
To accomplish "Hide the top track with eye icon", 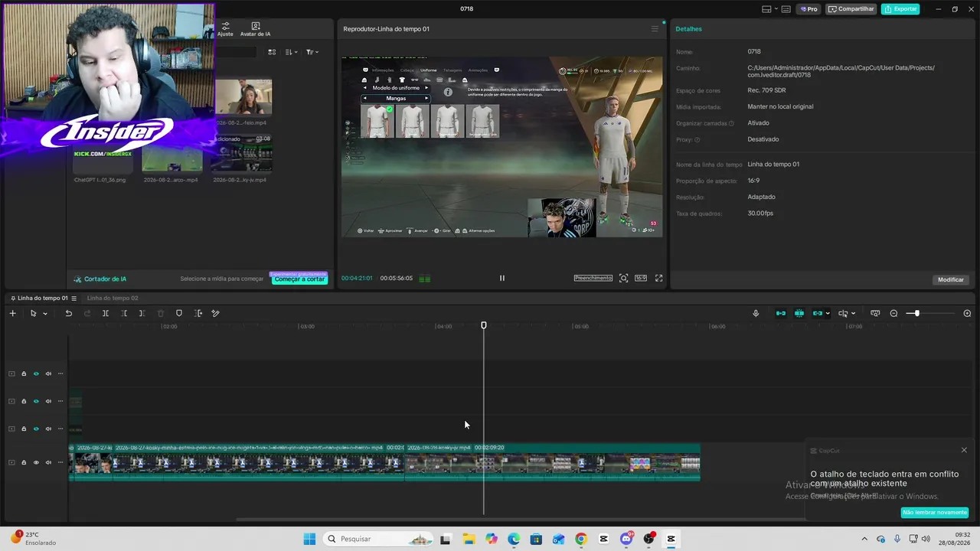I will click(36, 373).
